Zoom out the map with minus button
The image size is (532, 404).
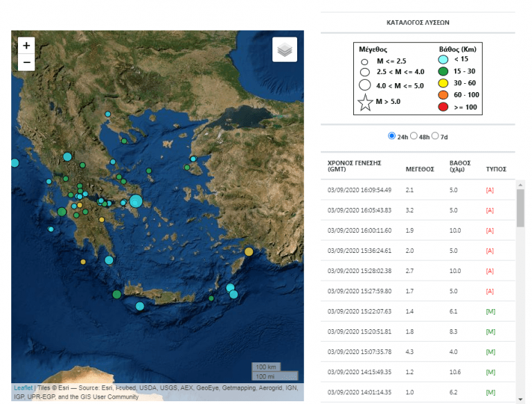coord(26,62)
